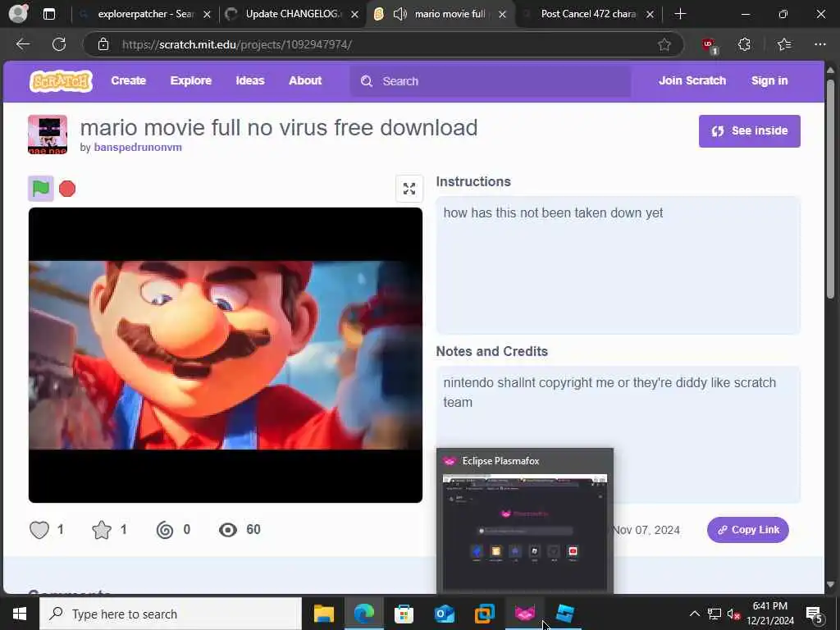Viewport: 840px width, 630px height.
Task: Toggle tab actions menu icon
Action: [48, 14]
